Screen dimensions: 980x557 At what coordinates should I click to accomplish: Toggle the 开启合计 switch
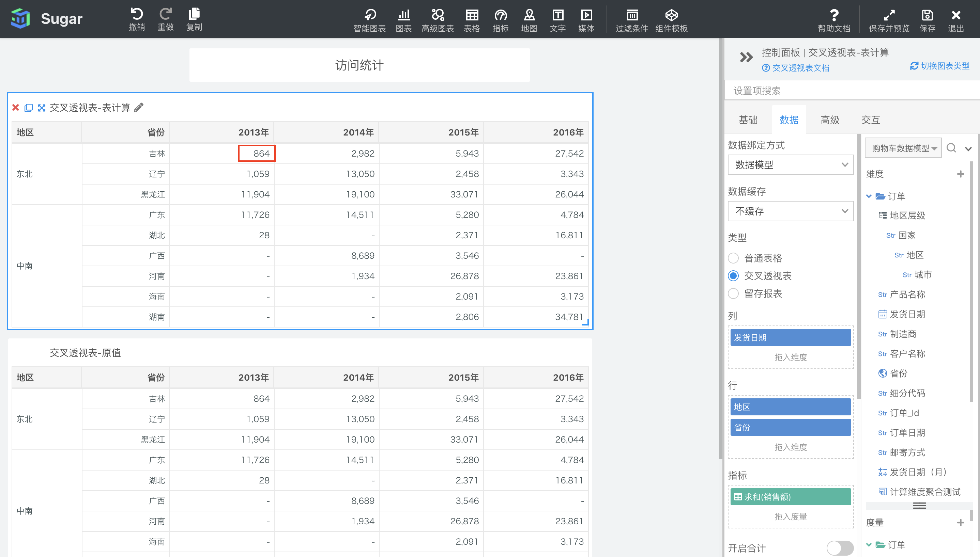coord(840,548)
